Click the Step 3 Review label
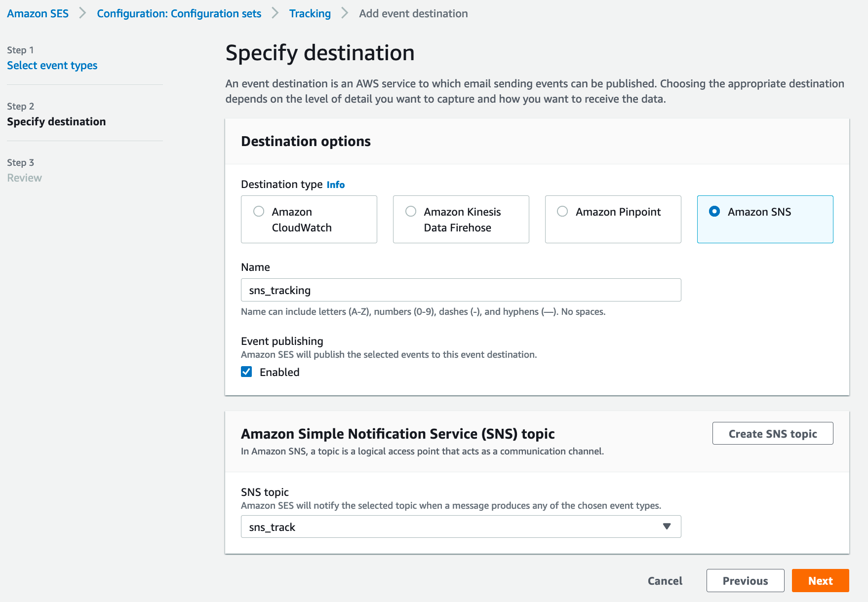 (x=24, y=178)
